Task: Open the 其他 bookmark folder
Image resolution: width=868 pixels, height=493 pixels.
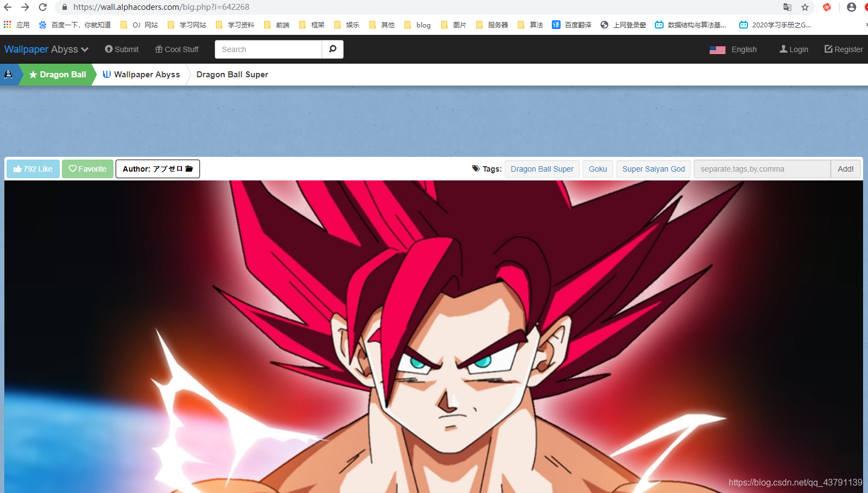Action: pos(382,25)
